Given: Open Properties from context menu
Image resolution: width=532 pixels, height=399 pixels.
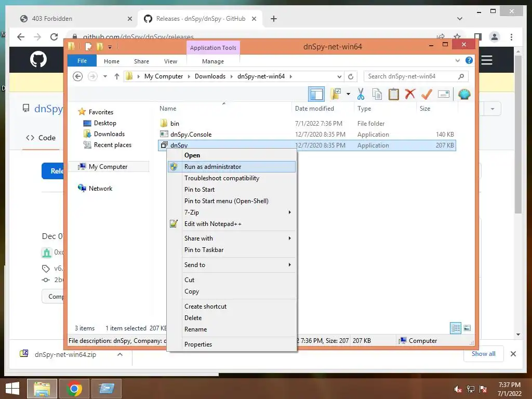Looking at the screenshot, I should 232,344.
